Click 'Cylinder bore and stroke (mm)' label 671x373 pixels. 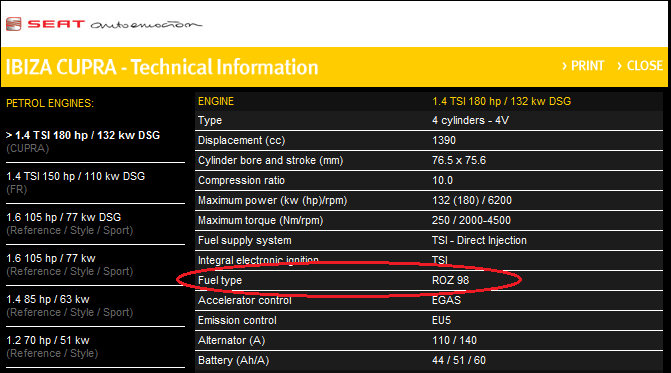270,160
